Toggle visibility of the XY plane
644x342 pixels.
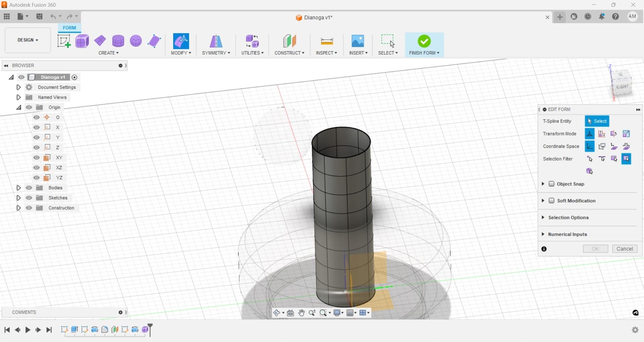point(37,158)
